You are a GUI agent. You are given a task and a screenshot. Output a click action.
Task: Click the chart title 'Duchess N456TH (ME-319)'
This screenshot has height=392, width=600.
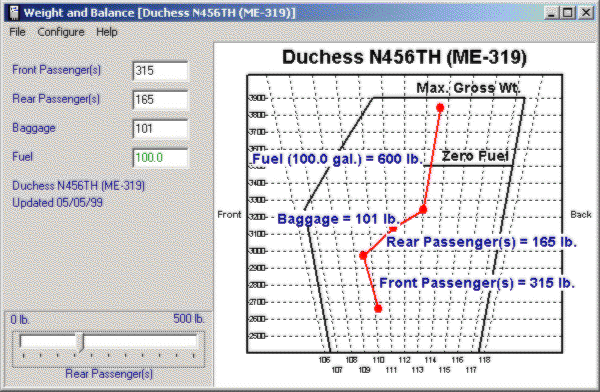[x=404, y=57]
